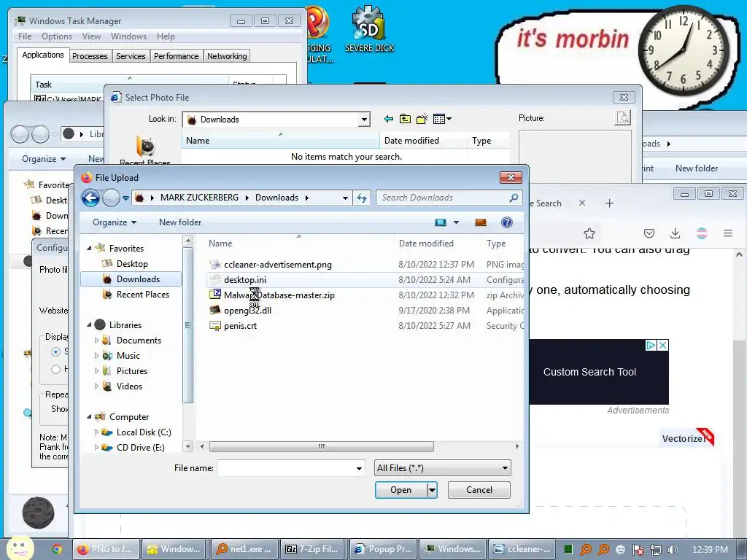Bookmark the page with Firefox star icon
This screenshot has width=747, height=560.
tap(589, 233)
